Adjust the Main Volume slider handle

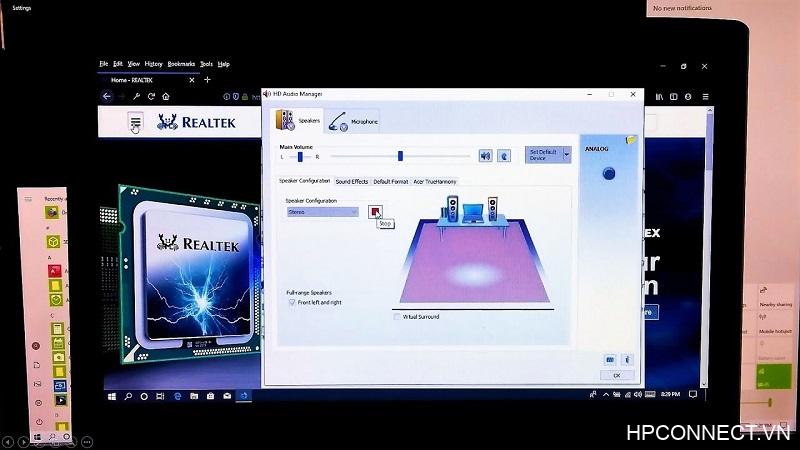(x=401, y=156)
